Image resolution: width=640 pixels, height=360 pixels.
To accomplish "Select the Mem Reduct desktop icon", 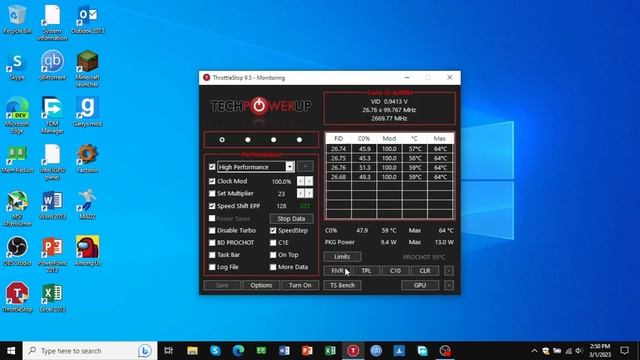I will 17,158.
